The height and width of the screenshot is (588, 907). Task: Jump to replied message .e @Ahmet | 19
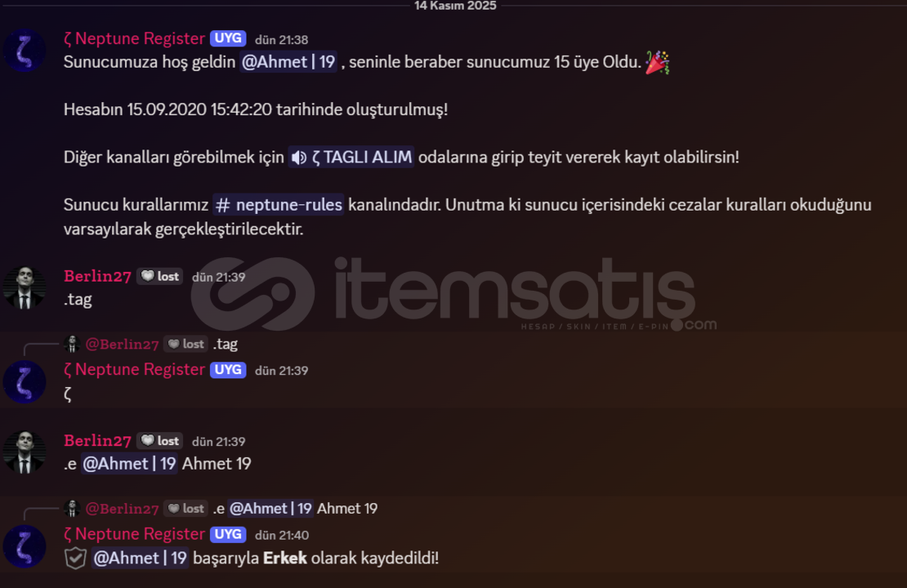(295, 509)
